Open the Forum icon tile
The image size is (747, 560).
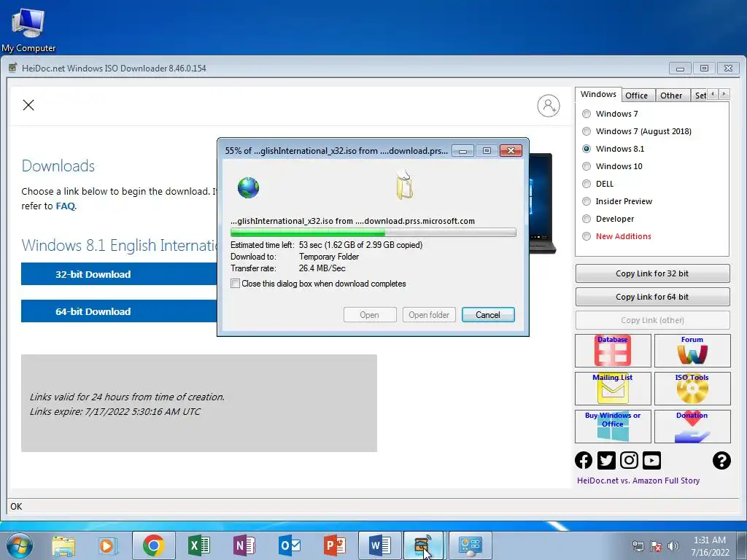tap(692, 351)
